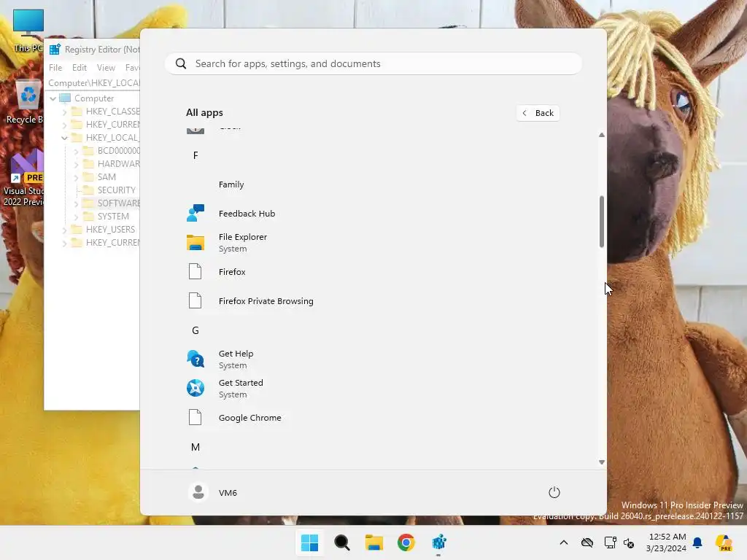The height and width of the screenshot is (560, 747).
Task: Click the PRE badge tray icon
Action: 724,542
